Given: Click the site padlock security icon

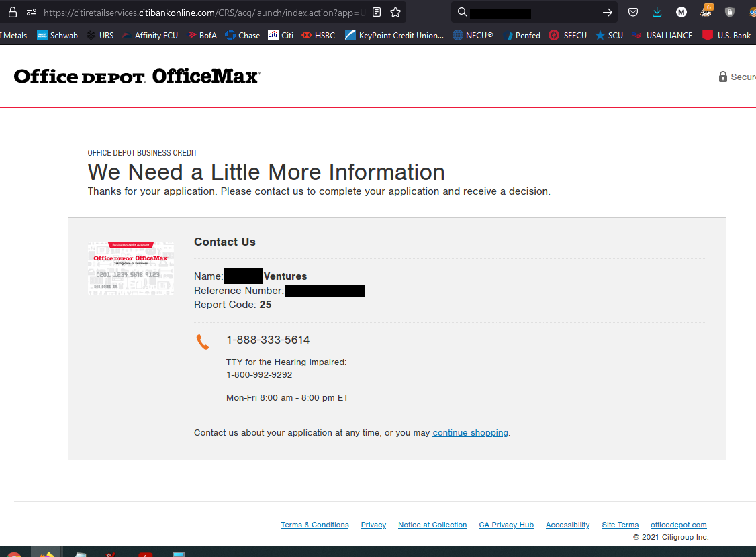Looking at the screenshot, I should coord(13,12).
